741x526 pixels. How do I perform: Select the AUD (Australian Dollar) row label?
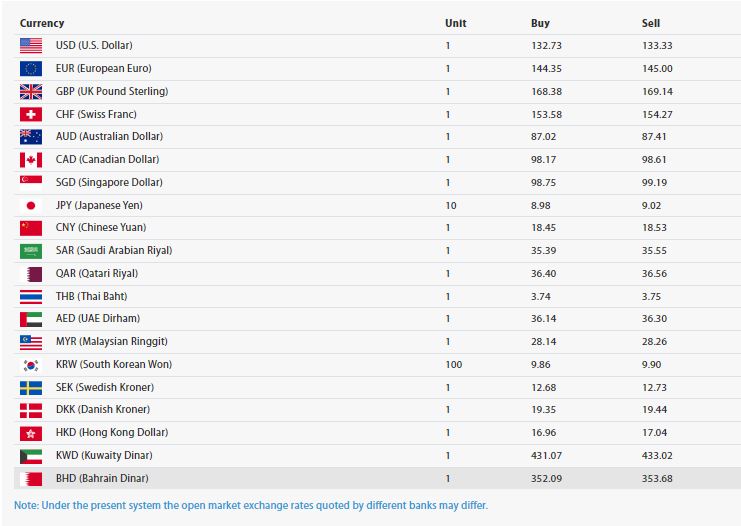click(109, 136)
